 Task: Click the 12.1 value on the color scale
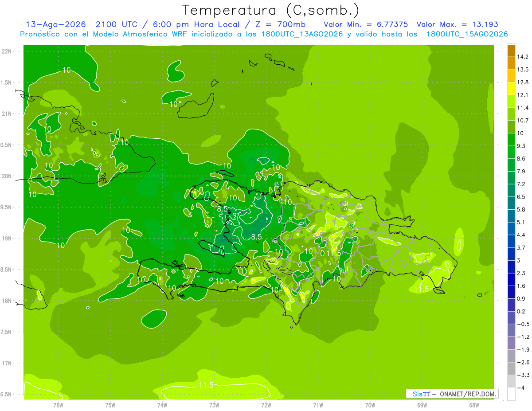click(523, 95)
